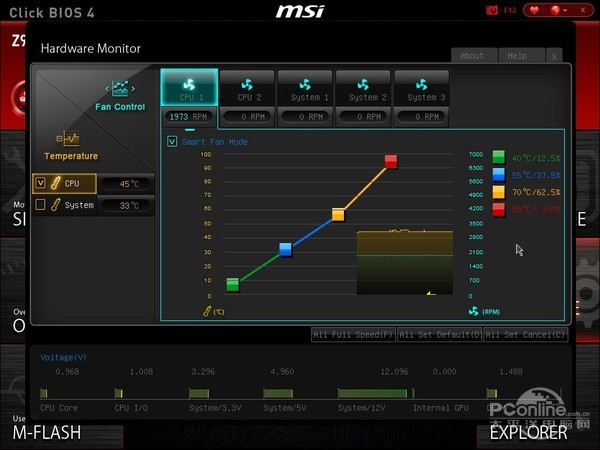The image size is (600, 450).
Task: Click the temperature history graph area
Action: coord(405,262)
